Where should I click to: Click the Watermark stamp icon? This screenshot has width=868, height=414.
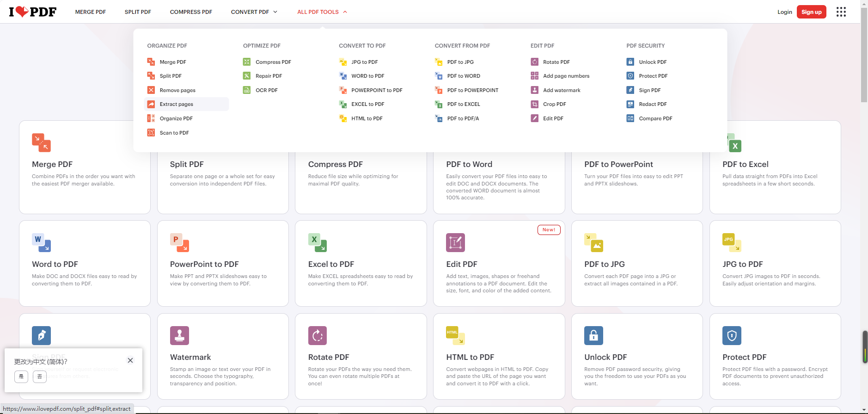point(179,335)
